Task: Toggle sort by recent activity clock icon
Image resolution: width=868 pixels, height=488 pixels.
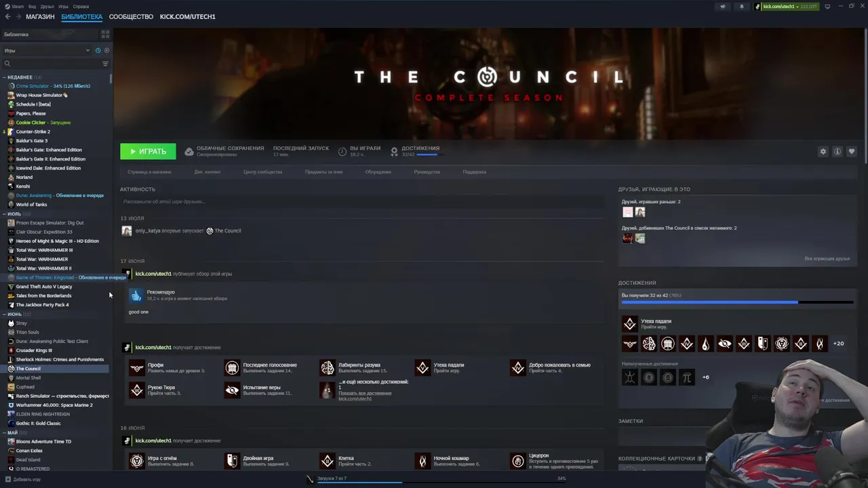Action: [98, 50]
